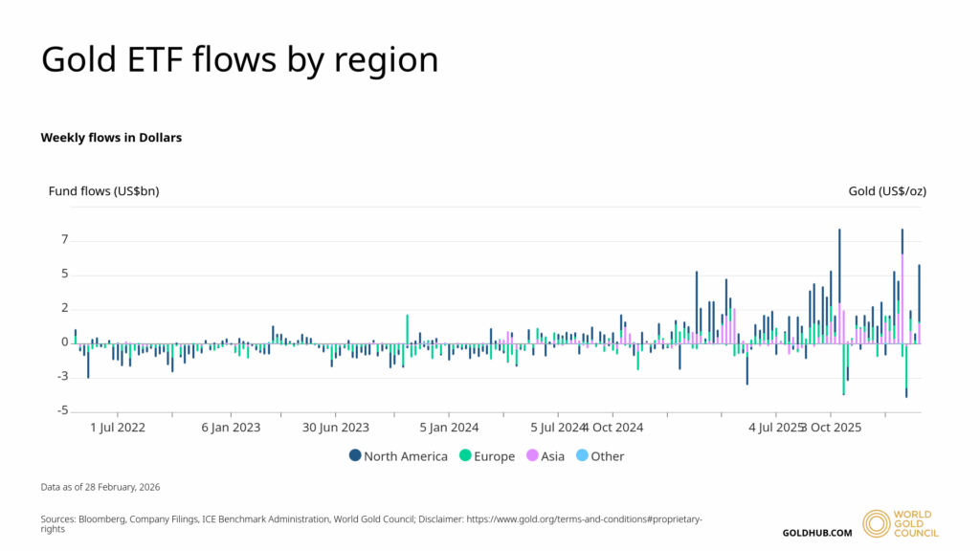Click the light blue Other legend dot
Screen dimensions: 980x551
pyautogui.click(x=582, y=456)
